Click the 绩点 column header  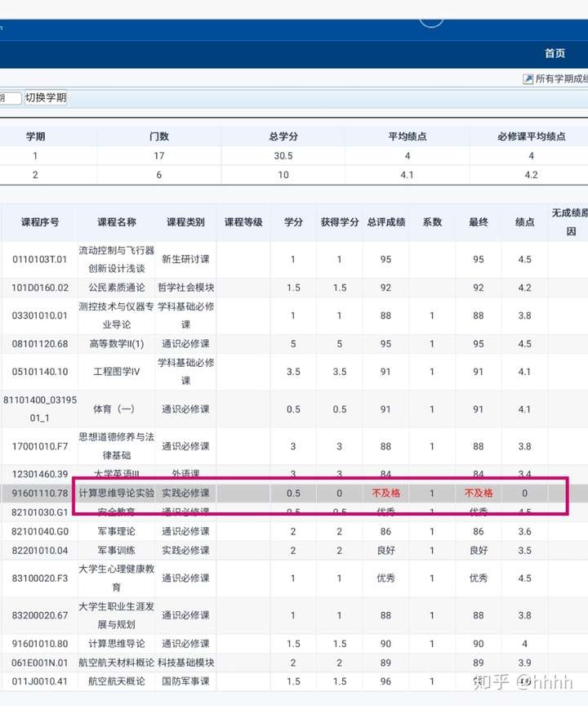(524, 222)
